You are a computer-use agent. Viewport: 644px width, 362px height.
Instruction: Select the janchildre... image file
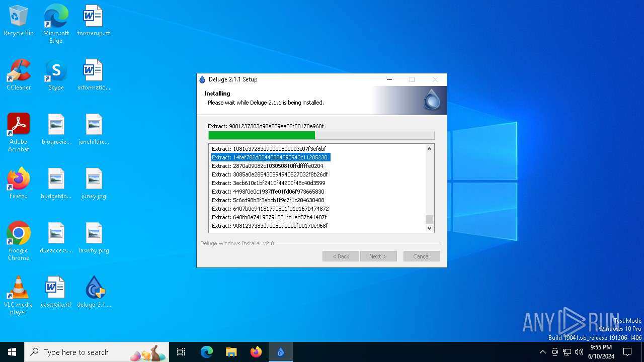click(x=94, y=130)
